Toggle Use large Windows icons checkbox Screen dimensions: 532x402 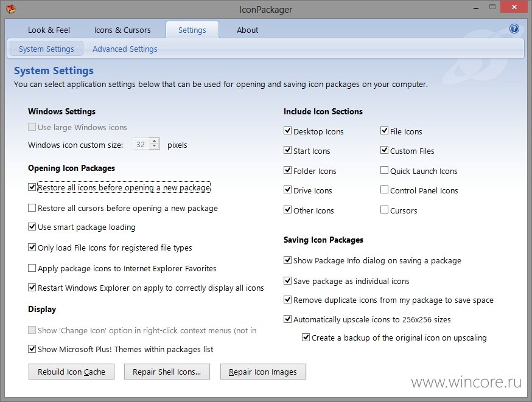[32, 127]
